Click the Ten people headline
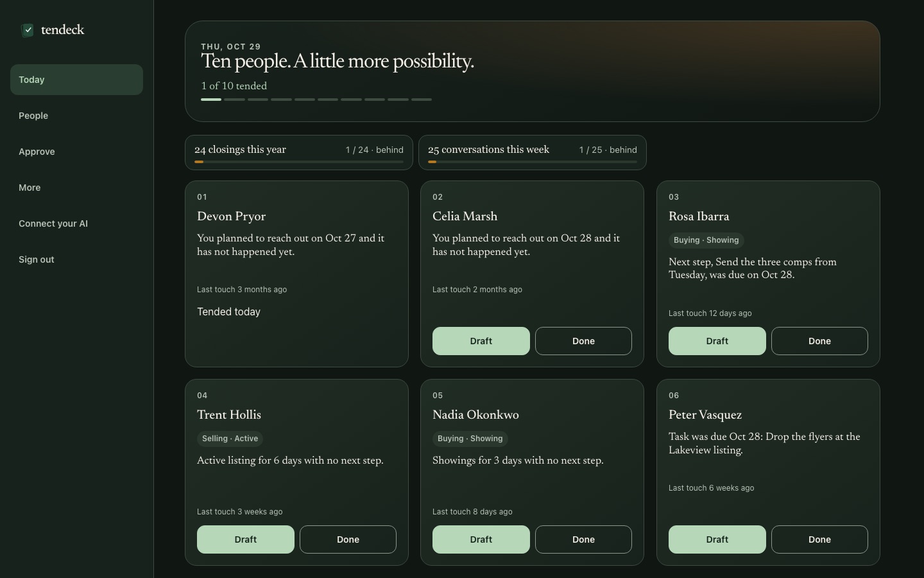 coord(338,62)
